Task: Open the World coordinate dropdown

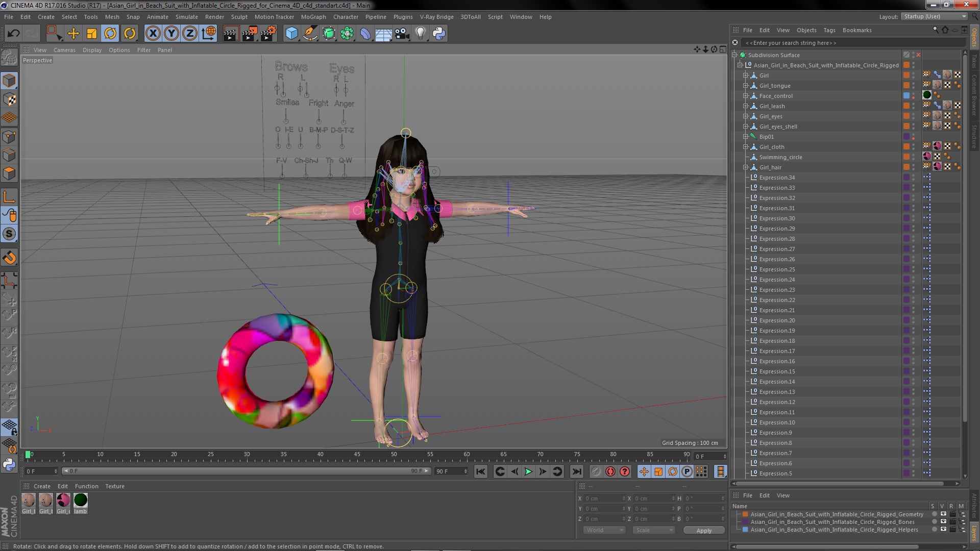Action: point(604,531)
